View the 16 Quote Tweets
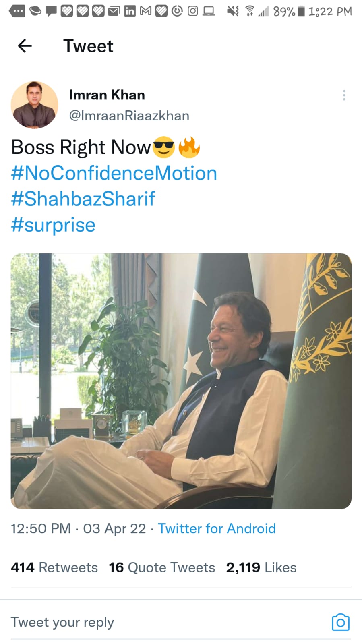The image size is (362, 644). point(162,567)
